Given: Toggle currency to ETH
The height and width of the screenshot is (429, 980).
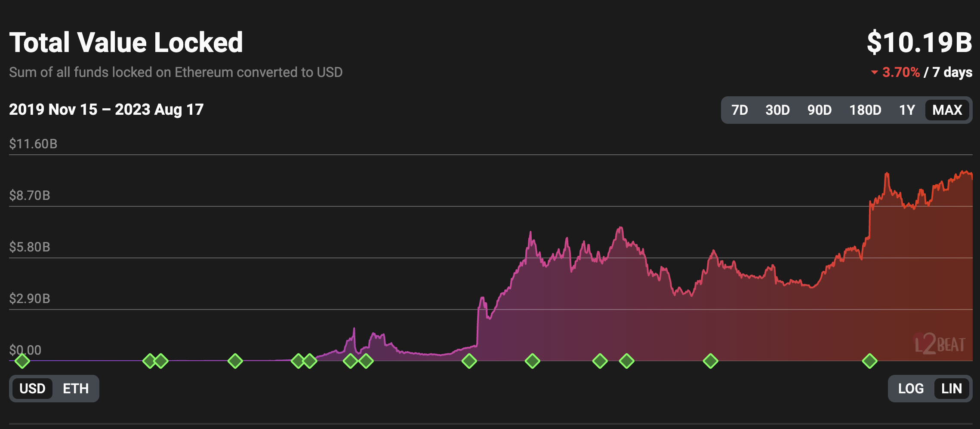Looking at the screenshot, I should [76, 389].
